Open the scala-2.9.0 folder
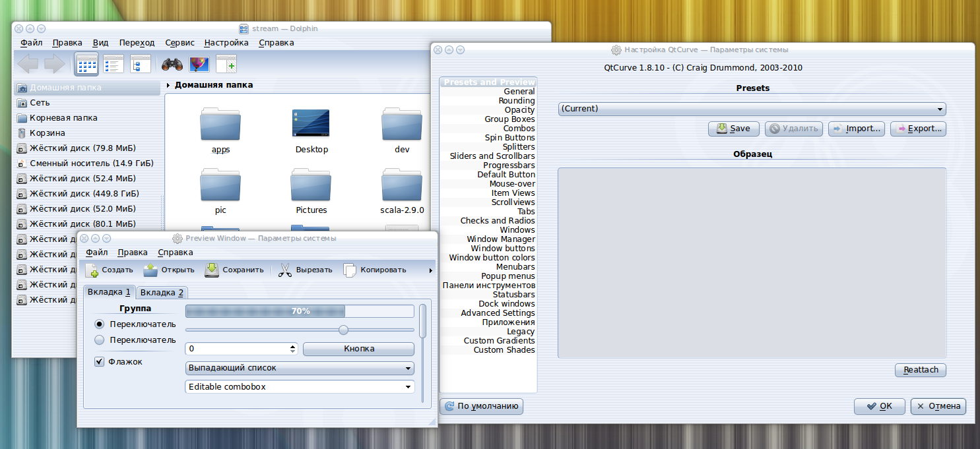 [402, 191]
